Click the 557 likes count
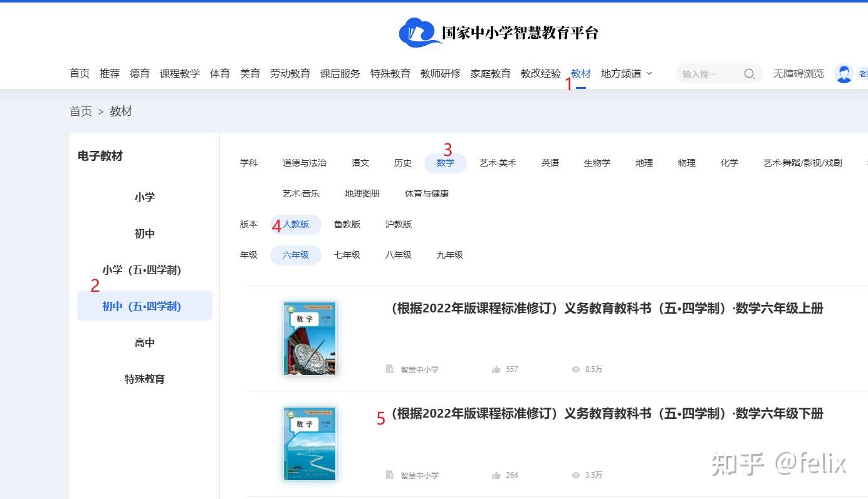The image size is (868, 499). pyautogui.click(x=512, y=369)
